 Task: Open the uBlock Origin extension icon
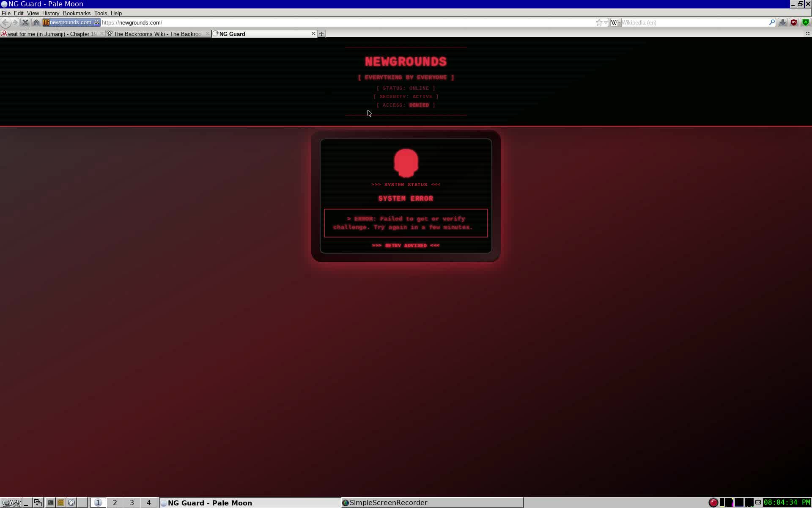794,22
